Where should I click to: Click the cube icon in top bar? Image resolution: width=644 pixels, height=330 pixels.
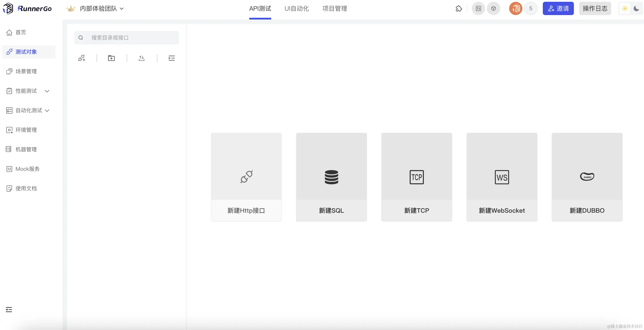(494, 8)
